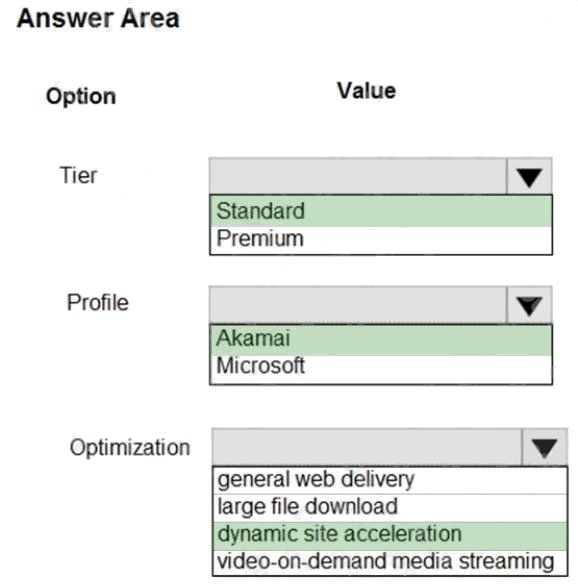Select Premium tier option
The height and width of the screenshot is (586, 578).
(381, 239)
